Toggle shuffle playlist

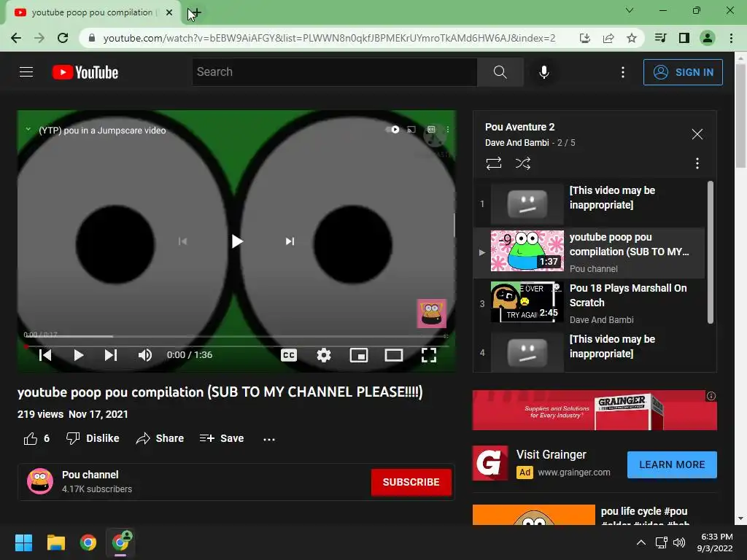(x=522, y=163)
